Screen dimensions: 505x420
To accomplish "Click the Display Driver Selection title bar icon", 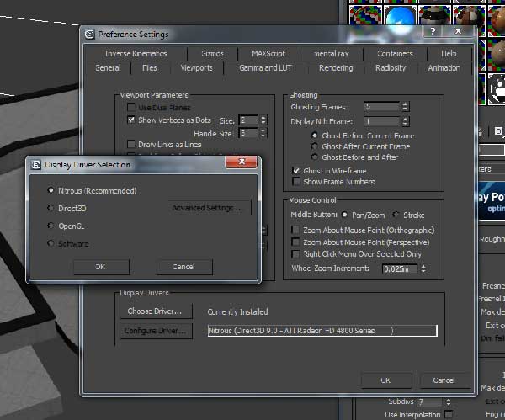I will (x=35, y=165).
